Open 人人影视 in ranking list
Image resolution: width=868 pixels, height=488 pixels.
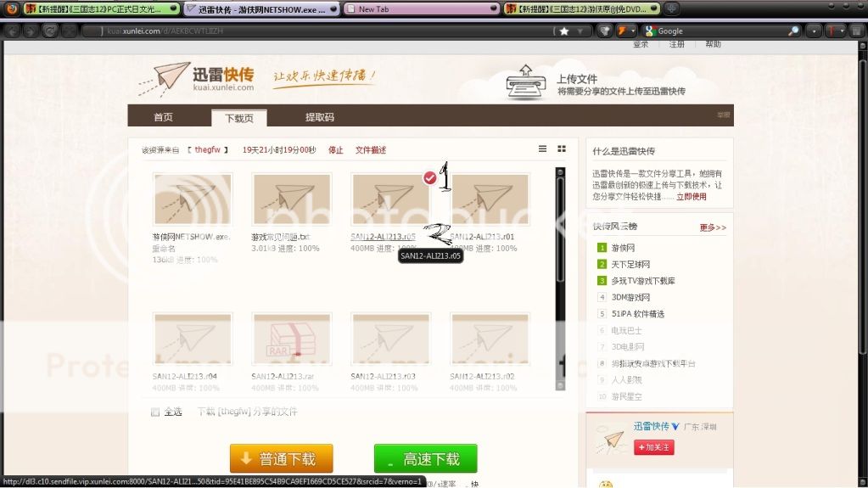[x=626, y=380]
